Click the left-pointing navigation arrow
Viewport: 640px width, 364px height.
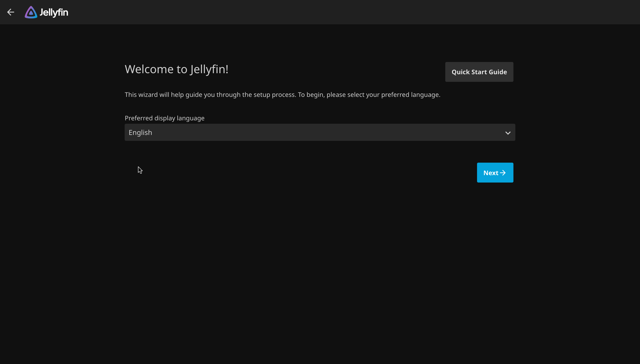click(x=11, y=12)
